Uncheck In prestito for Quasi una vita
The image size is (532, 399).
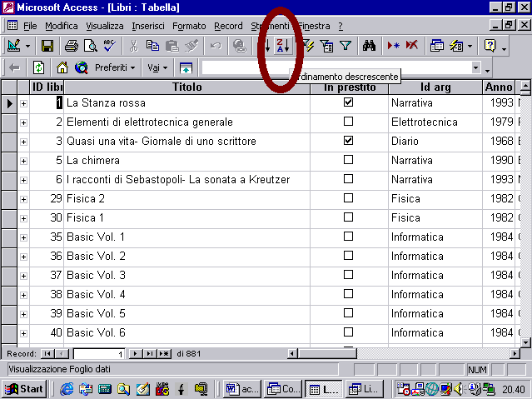348,141
